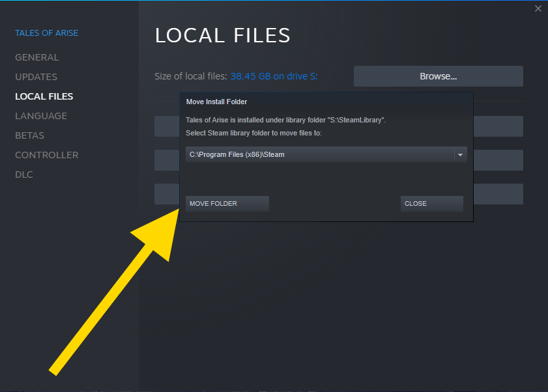Open the BETAS tab
Viewport: 548px width, 392px height.
(30, 135)
